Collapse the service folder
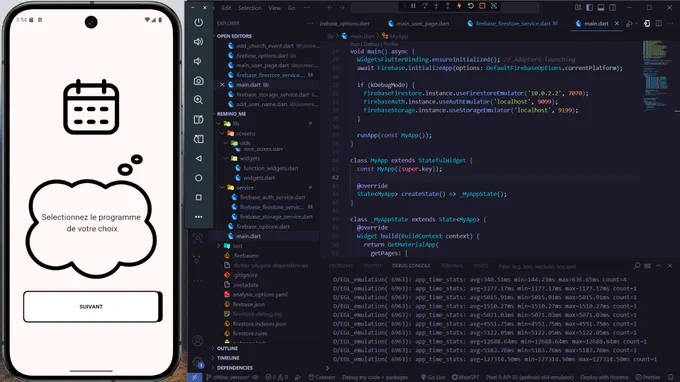The width and height of the screenshot is (680, 382). click(245, 188)
